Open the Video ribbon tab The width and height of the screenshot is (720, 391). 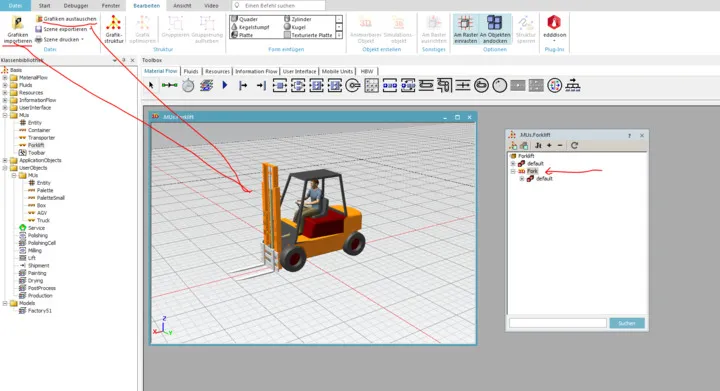click(211, 6)
